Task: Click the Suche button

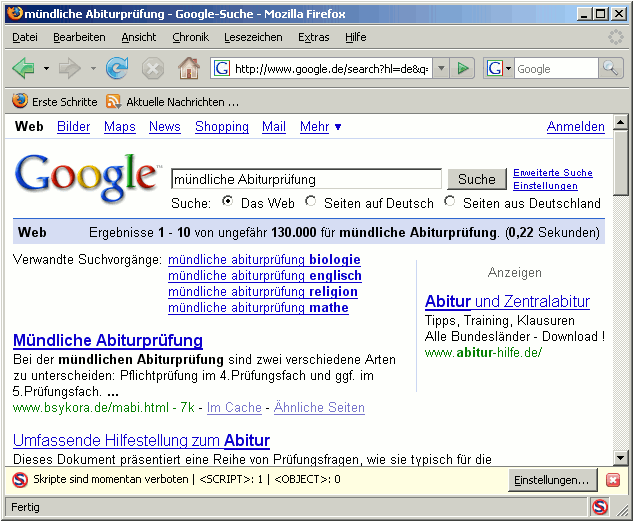Action: click(x=477, y=179)
